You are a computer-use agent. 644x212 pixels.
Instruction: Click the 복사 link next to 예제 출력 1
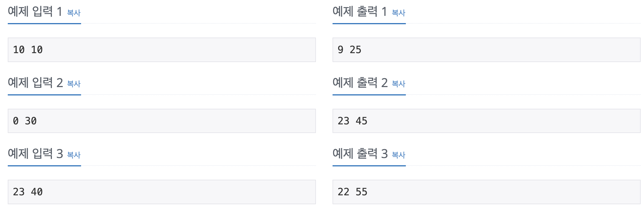[399, 13]
